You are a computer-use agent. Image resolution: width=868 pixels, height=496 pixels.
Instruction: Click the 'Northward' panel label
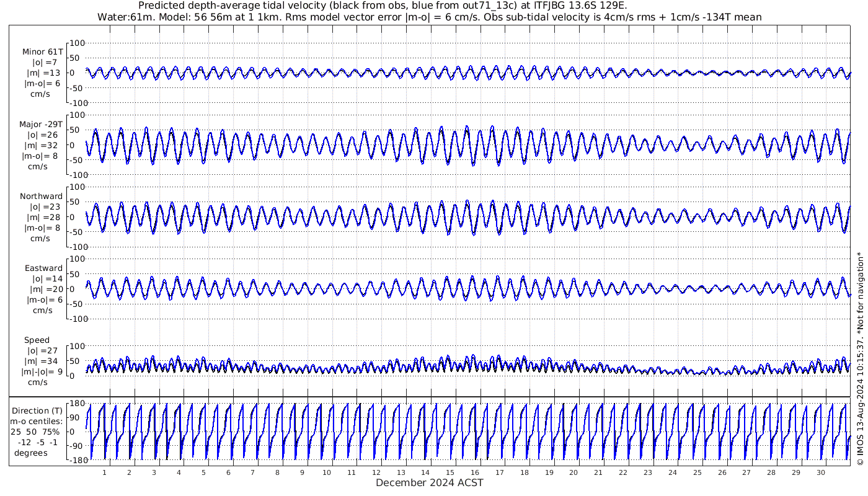[41, 196]
